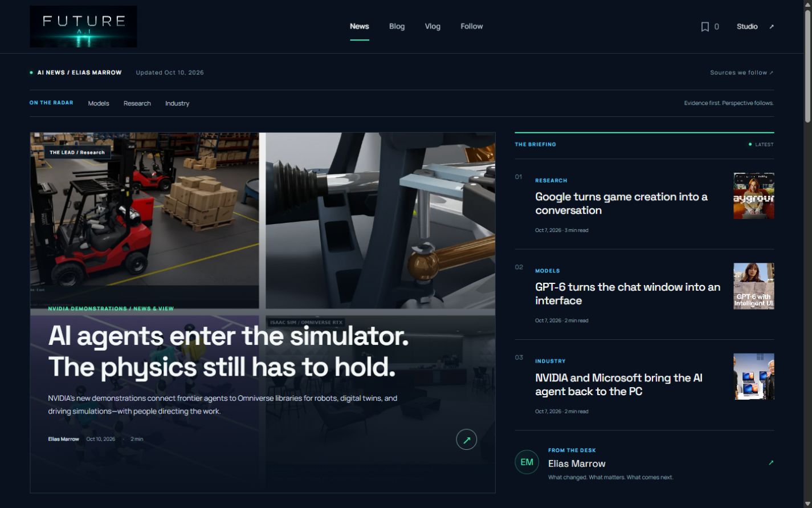Filter radar by Models
Viewport: 812px width, 508px height.
click(x=99, y=103)
